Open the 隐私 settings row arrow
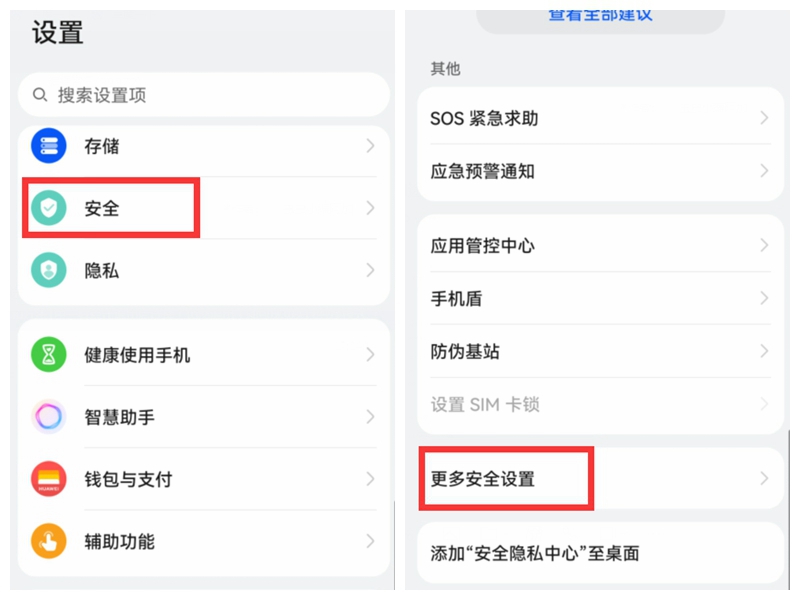The height and width of the screenshot is (600, 800). [370, 270]
